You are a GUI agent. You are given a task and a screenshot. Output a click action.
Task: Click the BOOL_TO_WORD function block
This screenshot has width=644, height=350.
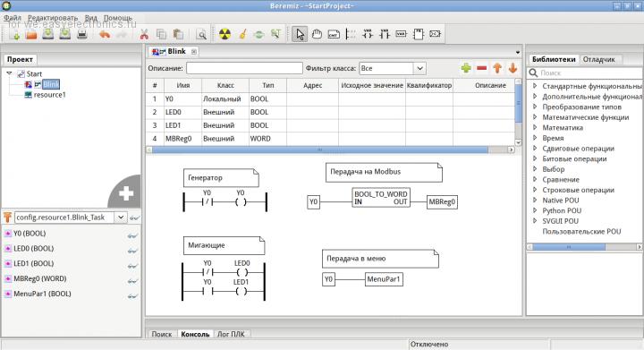381,198
